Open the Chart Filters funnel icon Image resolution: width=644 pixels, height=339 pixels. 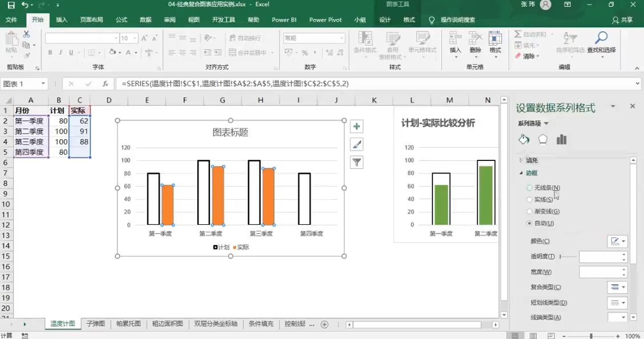(357, 162)
